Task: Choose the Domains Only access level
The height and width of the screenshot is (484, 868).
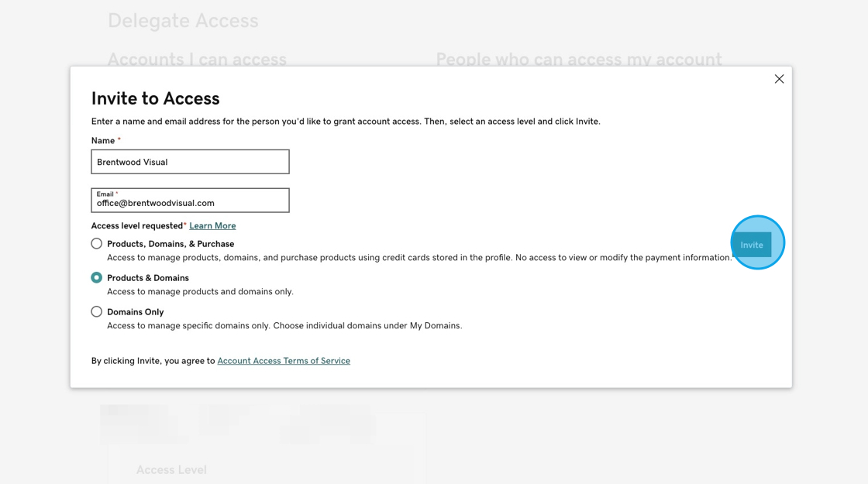Action: point(96,312)
